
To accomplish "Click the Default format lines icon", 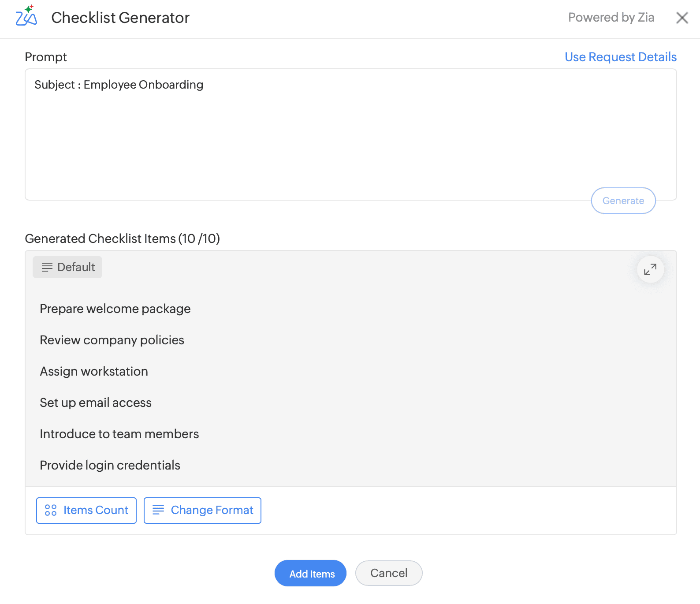I will point(47,267).
